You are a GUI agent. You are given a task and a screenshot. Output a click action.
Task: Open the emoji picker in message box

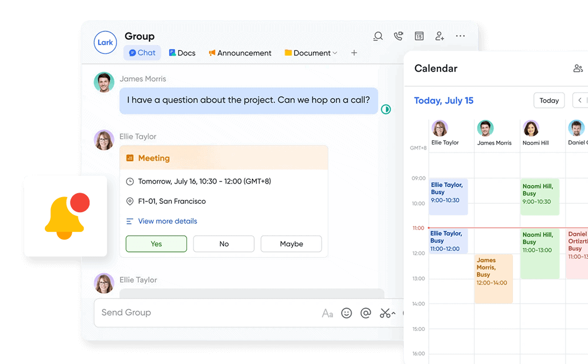coord(347,313)
